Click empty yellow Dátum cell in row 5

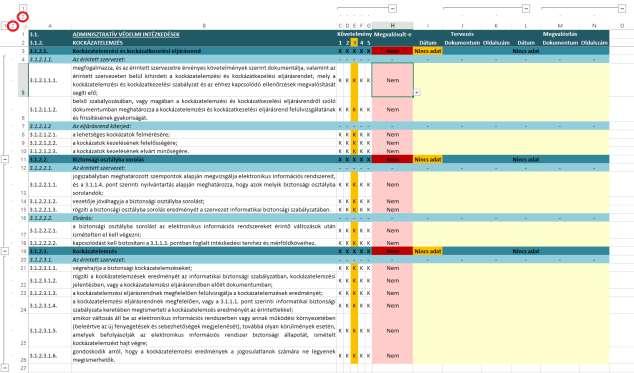428,80
